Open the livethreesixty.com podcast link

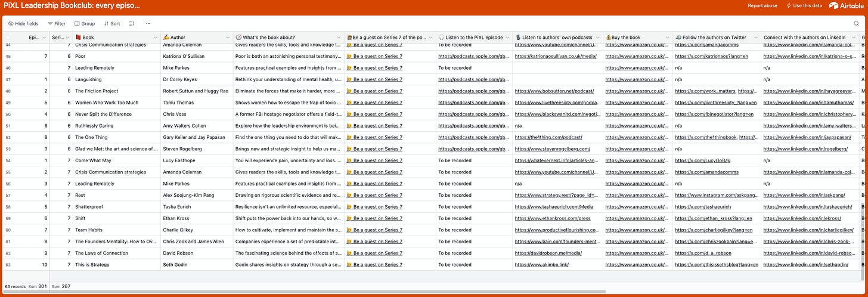tap(557, 103)
